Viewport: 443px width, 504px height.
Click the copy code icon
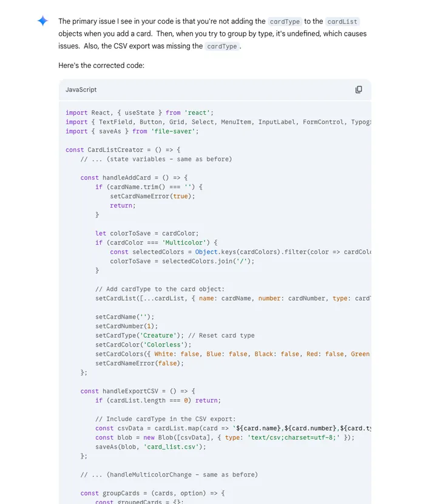359,89
